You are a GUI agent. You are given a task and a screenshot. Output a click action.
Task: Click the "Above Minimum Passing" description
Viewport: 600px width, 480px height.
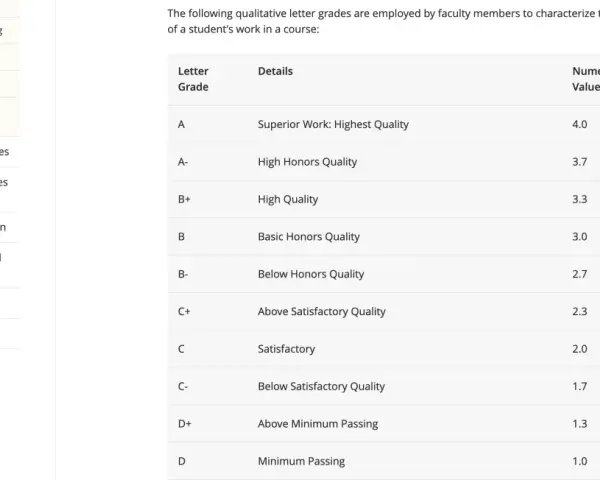click(x=318, y=424)
